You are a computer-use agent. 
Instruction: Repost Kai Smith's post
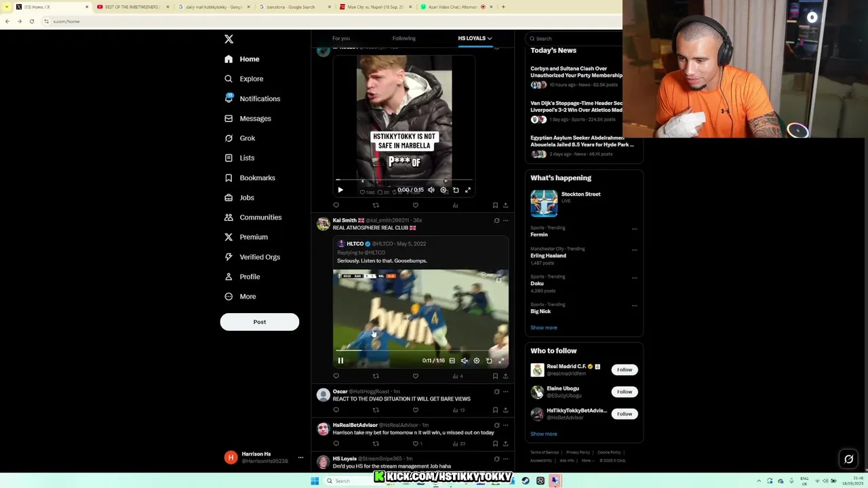pos(376,376)
